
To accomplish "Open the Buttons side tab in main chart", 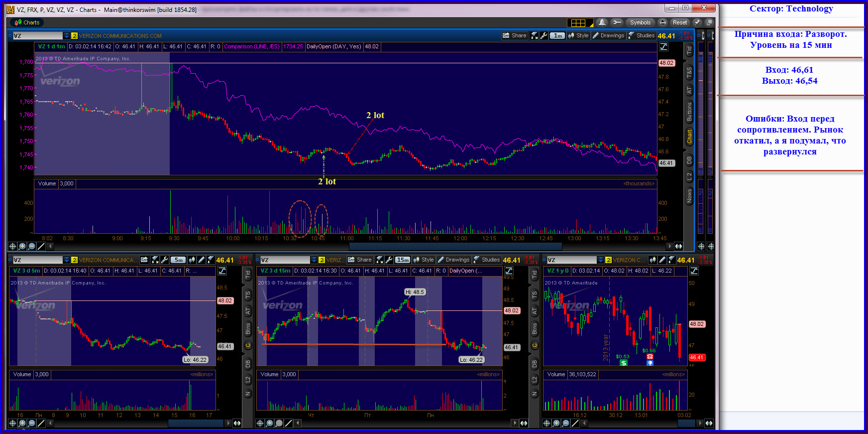I will pyautogui.click(x=689, y=112).
